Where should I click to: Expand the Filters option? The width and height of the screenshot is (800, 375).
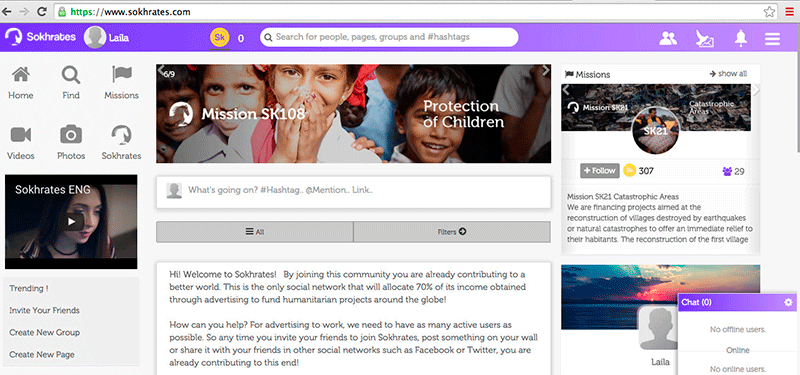(x=452, y=232)
